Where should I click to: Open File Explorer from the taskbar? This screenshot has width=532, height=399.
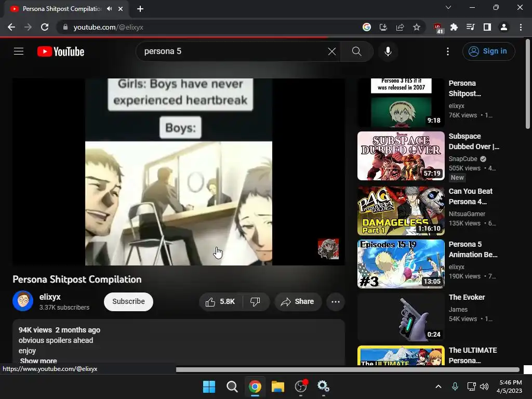point(278,387)
